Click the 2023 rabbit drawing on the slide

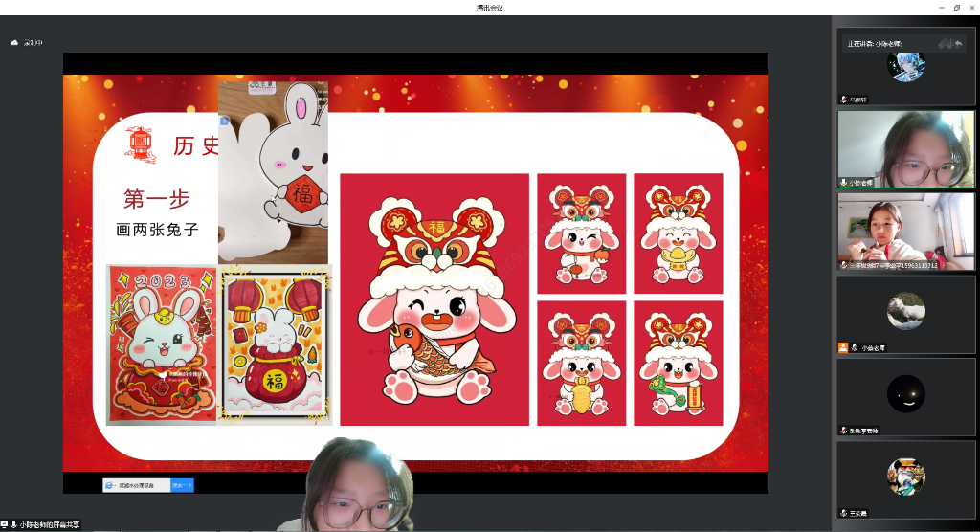(x=161, y=344)
